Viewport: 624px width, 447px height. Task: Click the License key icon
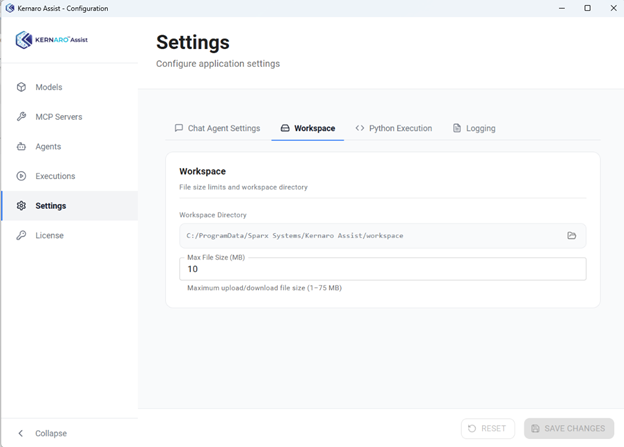pos(21,236)
